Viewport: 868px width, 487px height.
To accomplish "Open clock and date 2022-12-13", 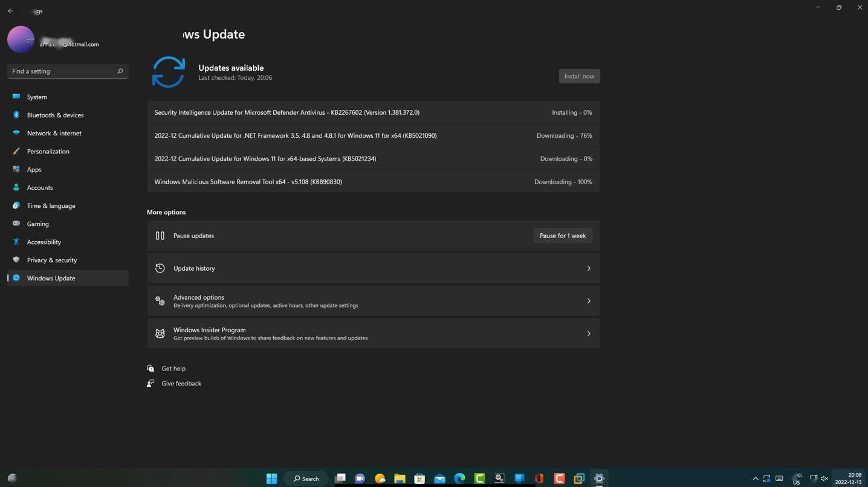I will tap(849, 479).
